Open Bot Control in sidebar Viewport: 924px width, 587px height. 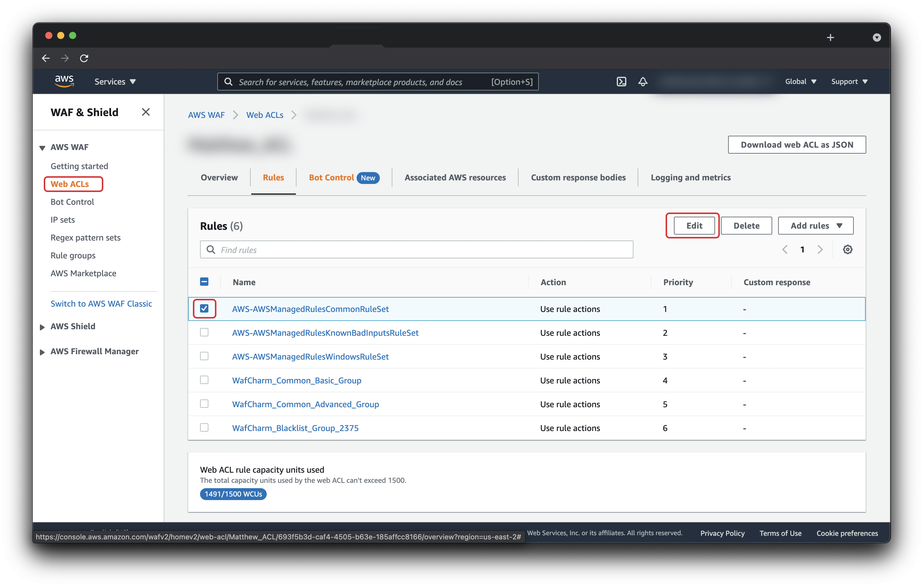[x=72, y=202]
